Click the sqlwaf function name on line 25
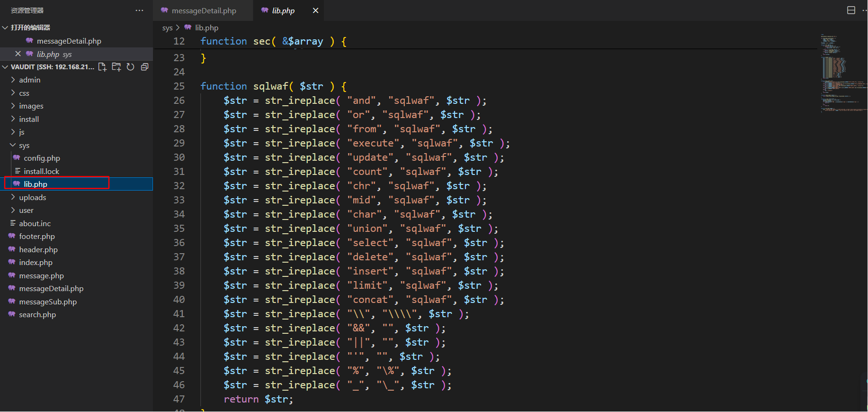The height and width of the screenshot is (412, 868). coord(270,86)
